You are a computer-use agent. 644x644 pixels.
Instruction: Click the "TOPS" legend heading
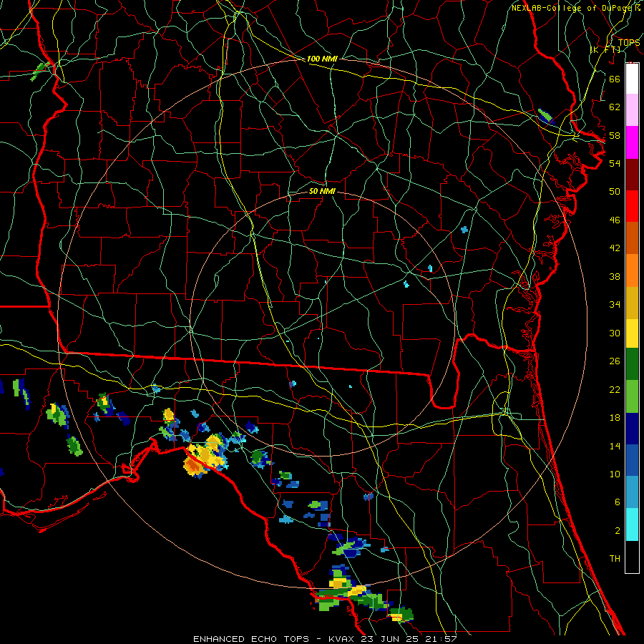click(x=629, y=42)
